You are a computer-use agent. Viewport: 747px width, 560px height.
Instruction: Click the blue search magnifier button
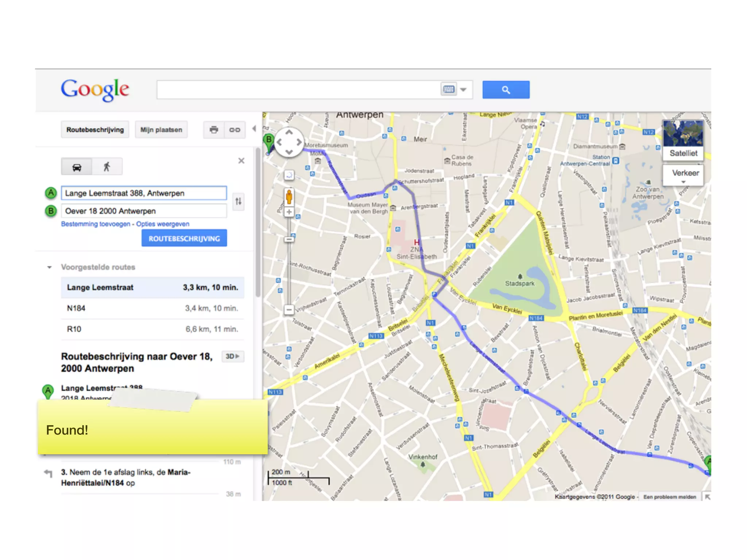tap(506, 90)
